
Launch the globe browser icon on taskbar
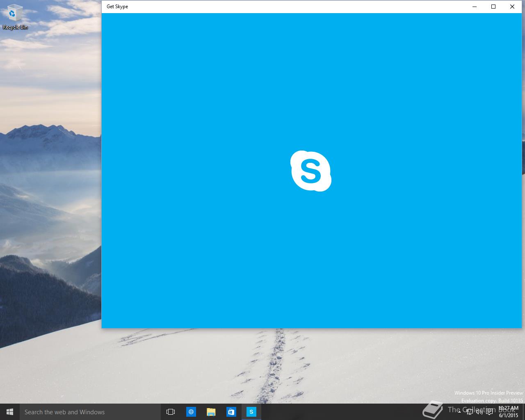click(191, 412)
